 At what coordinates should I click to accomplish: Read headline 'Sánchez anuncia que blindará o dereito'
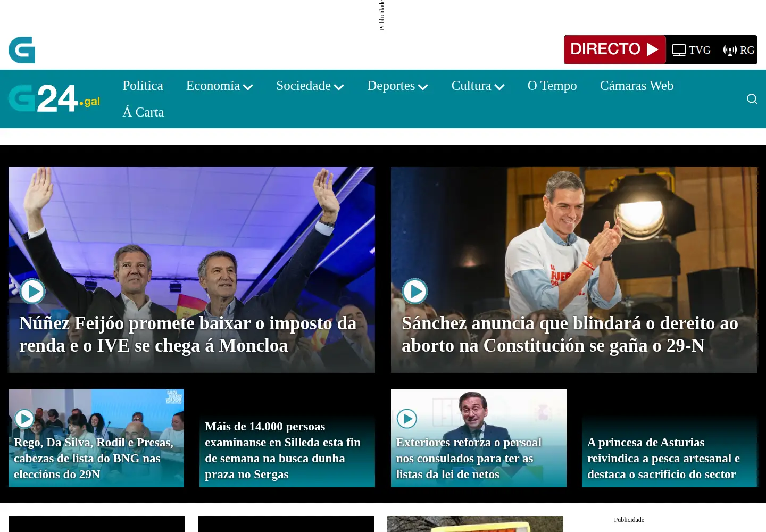coord(570,334)
